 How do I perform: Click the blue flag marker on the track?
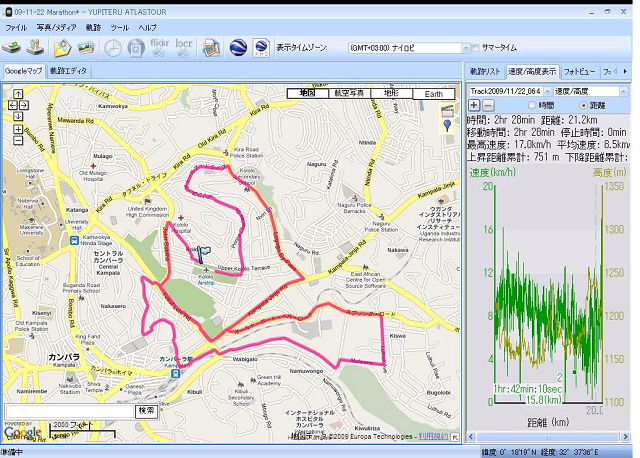click(203, 254)
